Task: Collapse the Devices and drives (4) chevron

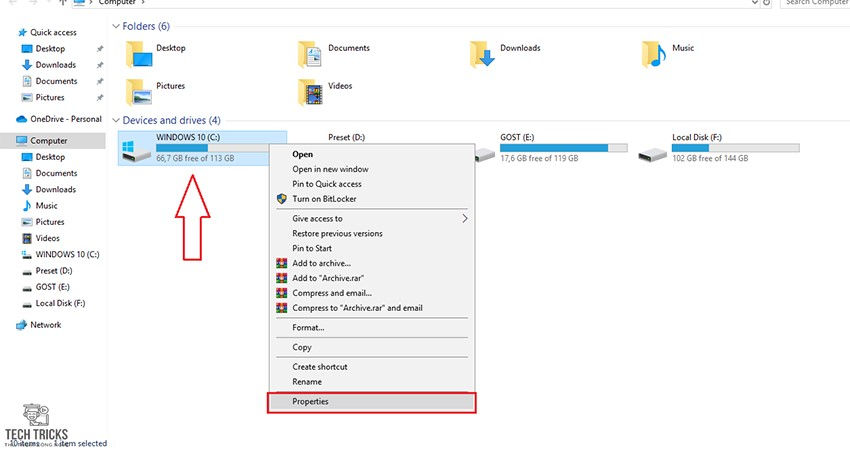Action: (115, 120)
